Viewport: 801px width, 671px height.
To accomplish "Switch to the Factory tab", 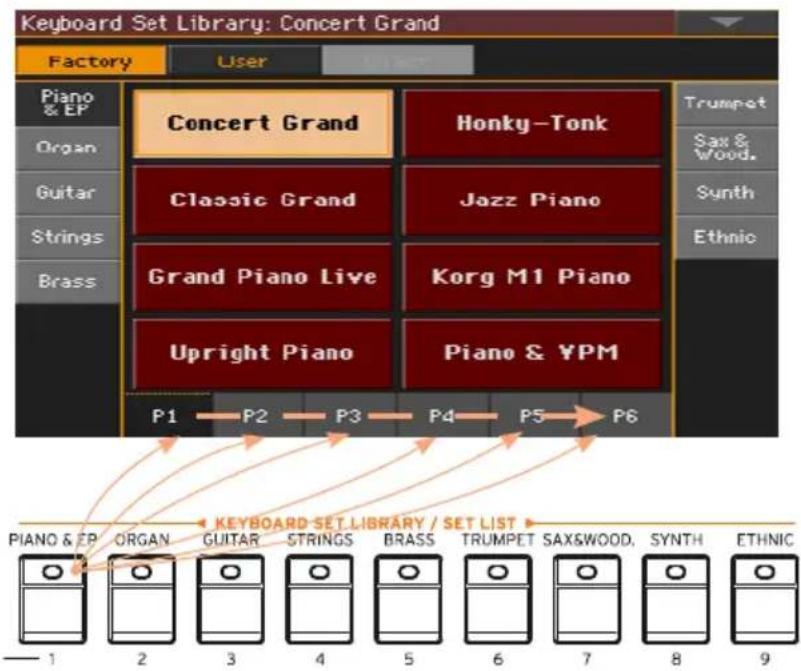I will point(90,61).
